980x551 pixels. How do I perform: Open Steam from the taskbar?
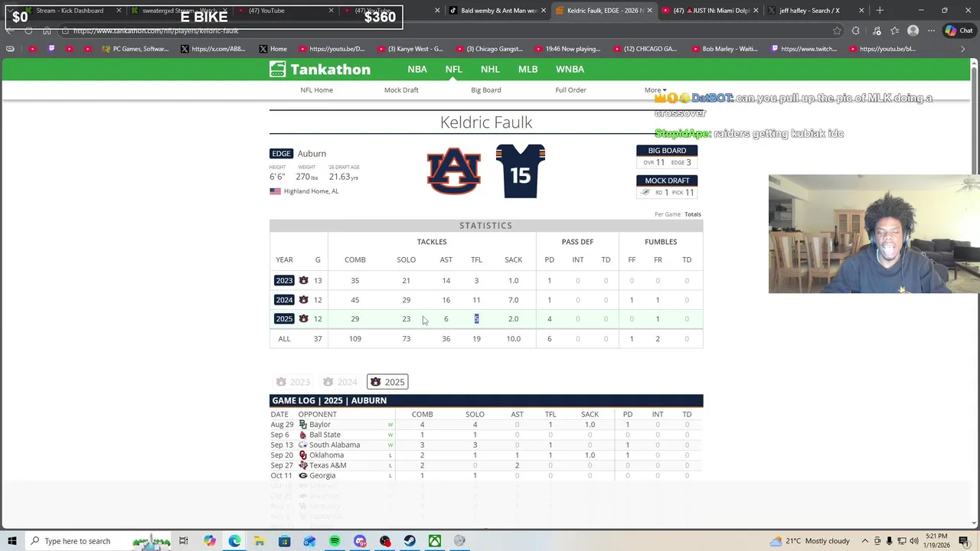click(x=410, y=541)
